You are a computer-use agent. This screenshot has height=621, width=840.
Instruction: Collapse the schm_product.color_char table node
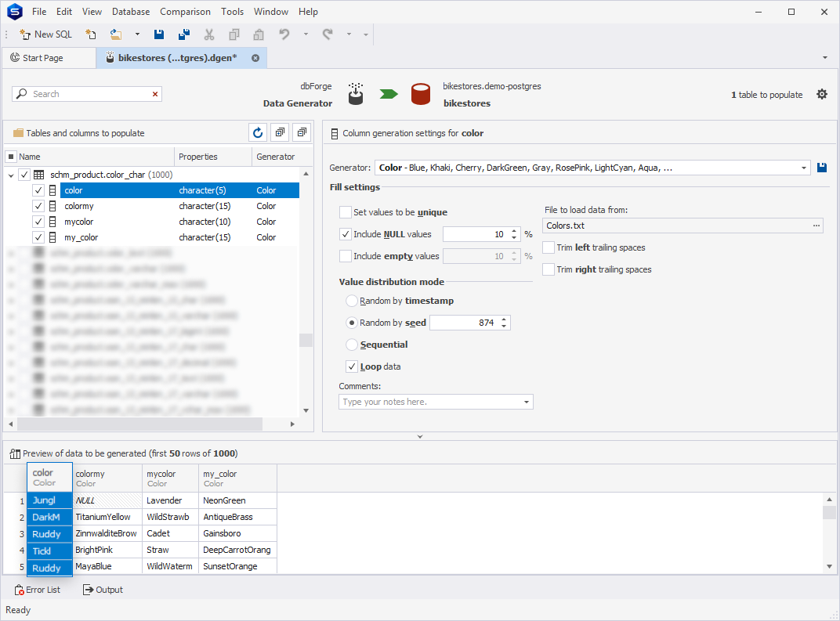(x=11, y=175)
